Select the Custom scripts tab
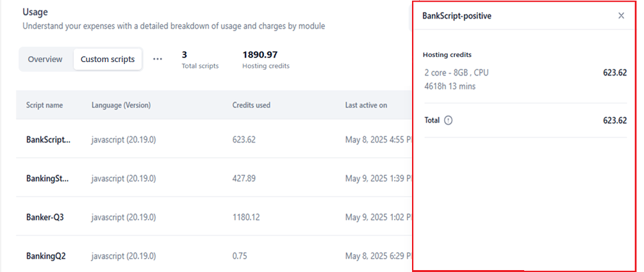644x272 pixels. 108,60
